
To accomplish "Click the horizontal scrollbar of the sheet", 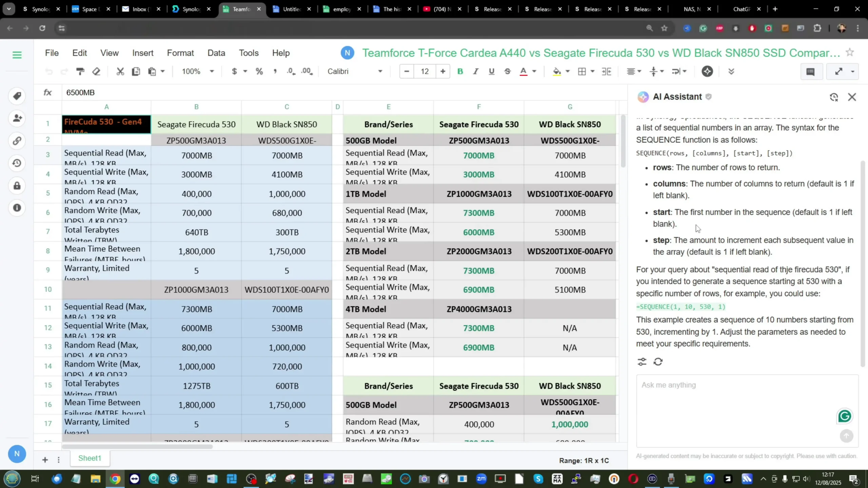I will pos(137,447).
